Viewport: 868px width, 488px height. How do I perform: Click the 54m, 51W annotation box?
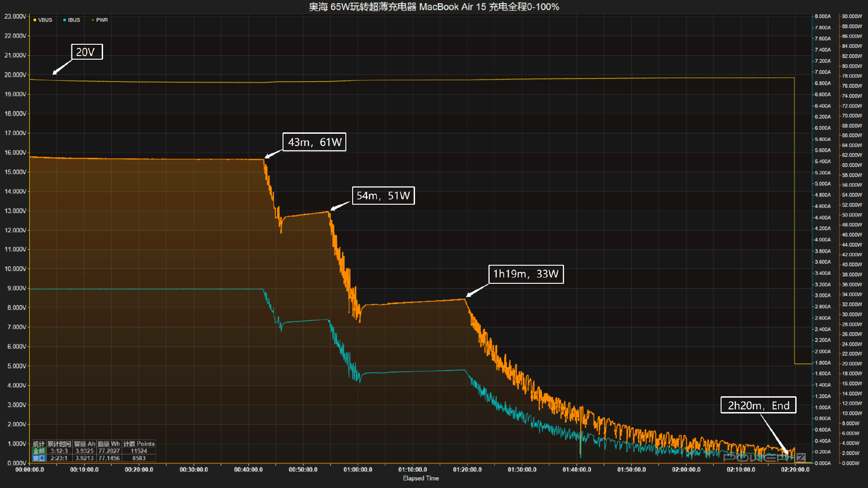click(383, 196)
